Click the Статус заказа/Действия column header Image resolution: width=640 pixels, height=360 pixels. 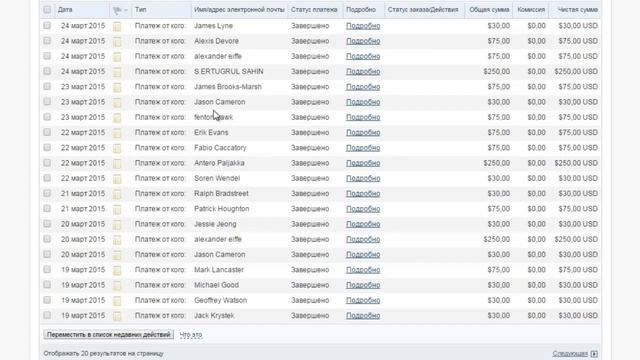[x=423, y=9]
